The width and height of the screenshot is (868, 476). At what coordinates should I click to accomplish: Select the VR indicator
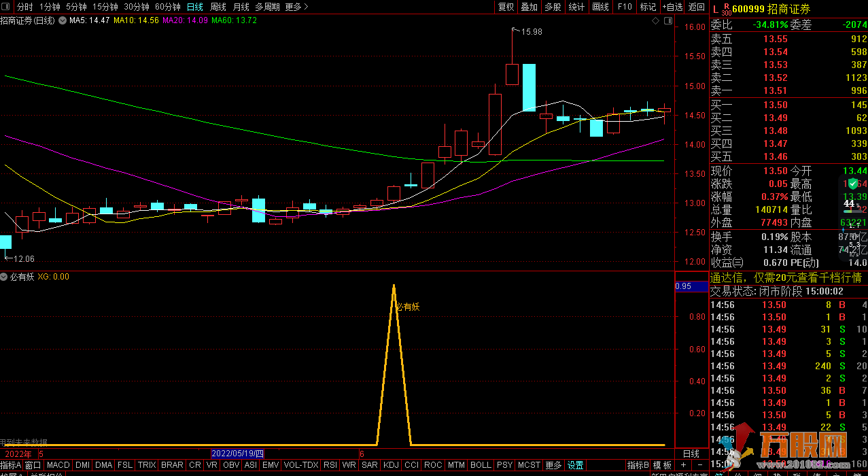click(x=212, y=465)
